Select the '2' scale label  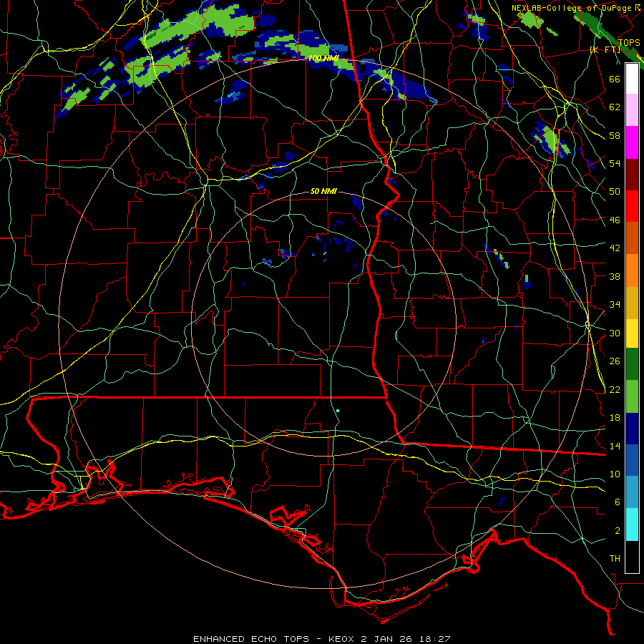click(618, 531)
